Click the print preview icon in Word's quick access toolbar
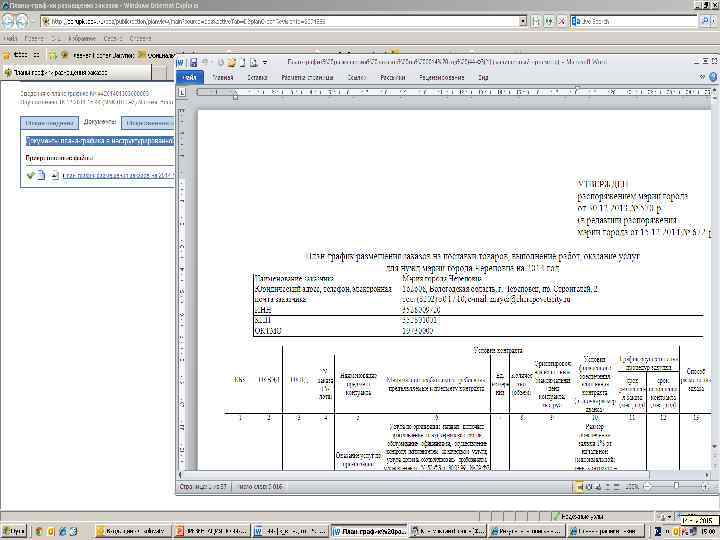Viewport: 720px width, 540px height. coord(253,62)
